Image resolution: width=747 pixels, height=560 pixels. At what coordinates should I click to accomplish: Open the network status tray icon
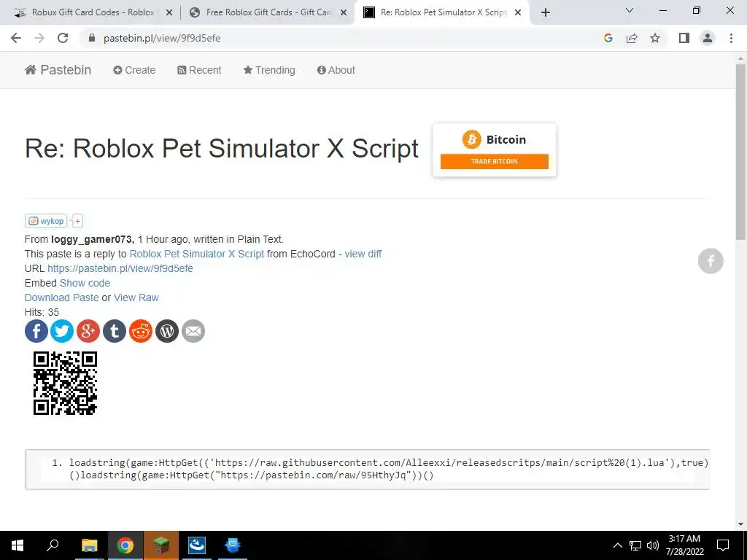635,545
